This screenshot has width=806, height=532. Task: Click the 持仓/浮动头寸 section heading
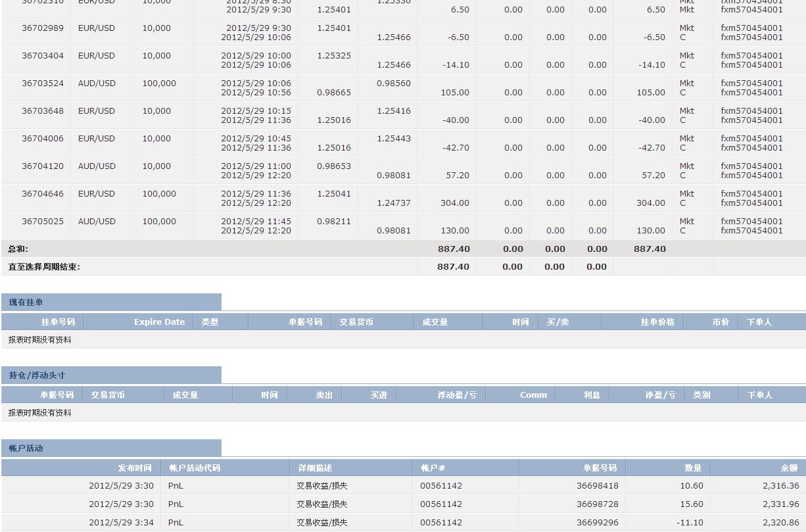click(x=37, y=375)
